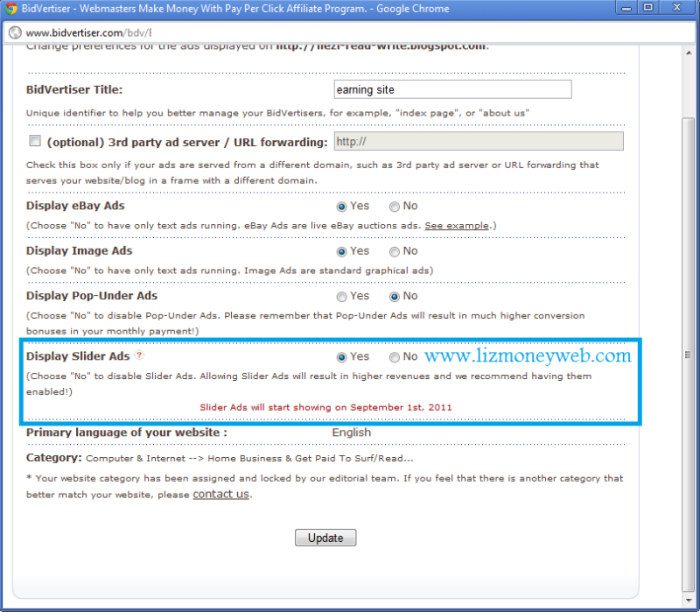Check the 3rd party ad server checkbox
Viewport: 700px width, 612px height.
[35, 141]
